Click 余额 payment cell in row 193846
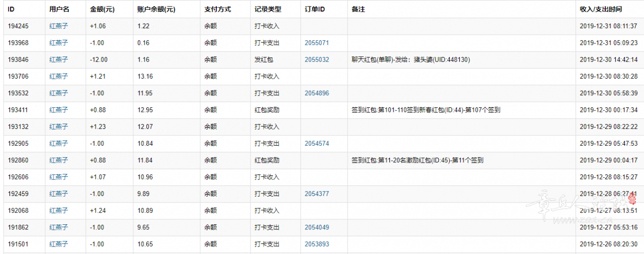Viewport: 644px width, 254px height. pos(225,59)
